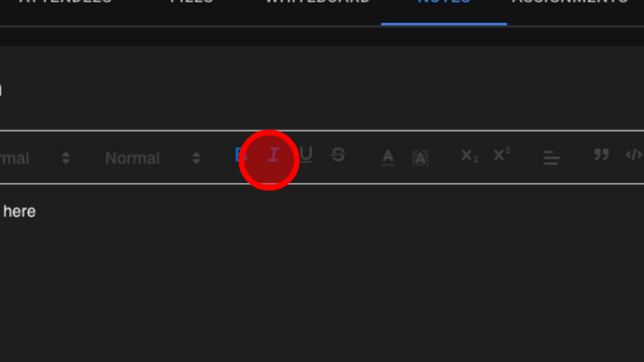644x362 pixels.
Task: Switch to the Whiteboard tab
Action: 318,2
